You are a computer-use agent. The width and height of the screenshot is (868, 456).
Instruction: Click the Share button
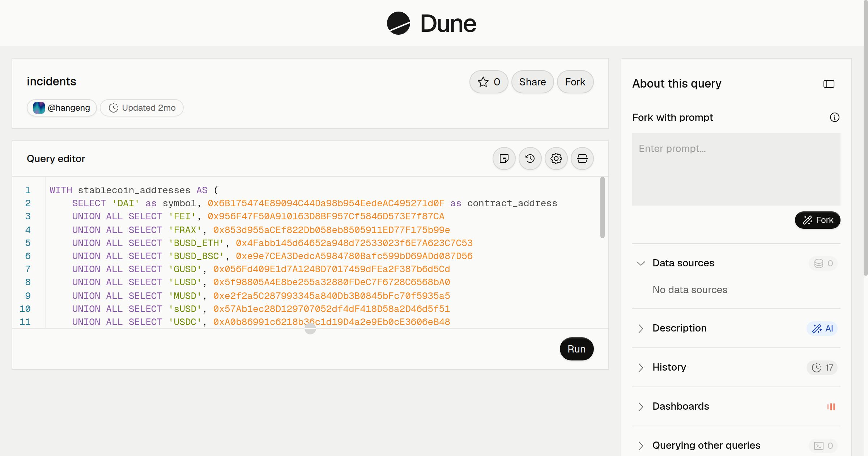(532, 82)
